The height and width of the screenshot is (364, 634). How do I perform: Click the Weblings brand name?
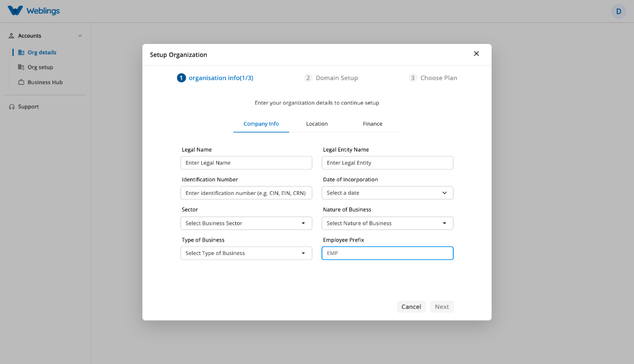click(43, 11)
